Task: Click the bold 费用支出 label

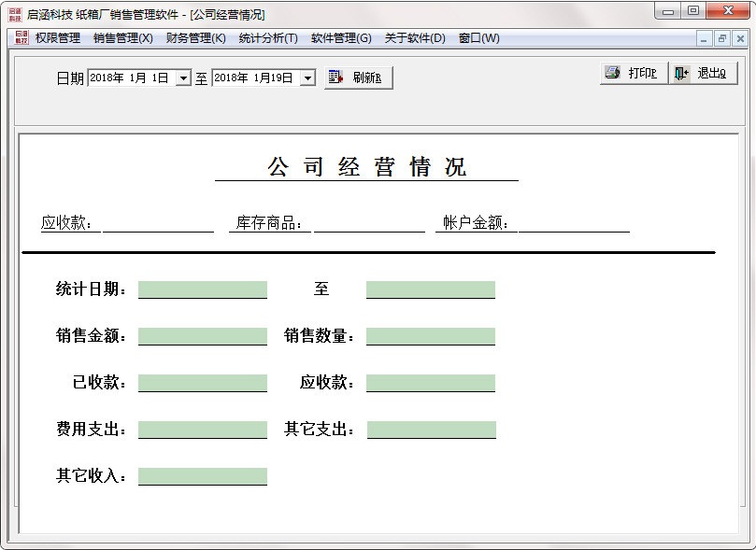Action: point(92,430)
